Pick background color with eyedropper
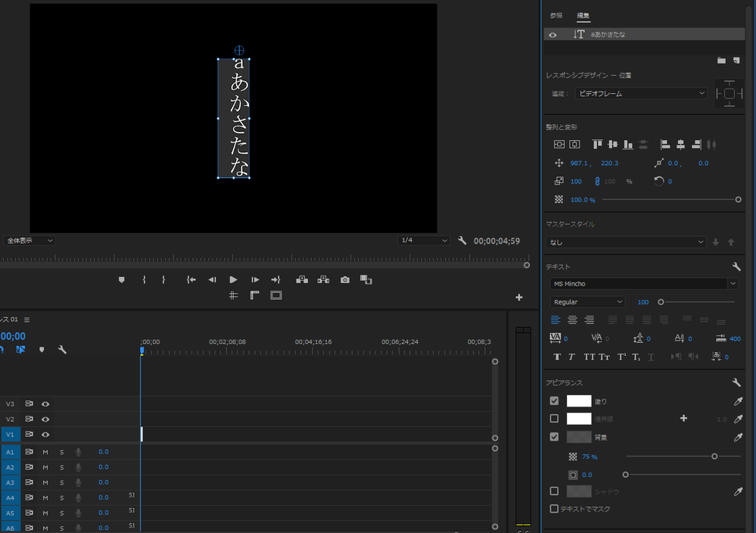Screen dimensions: 756x533 [x=738, y=438]
